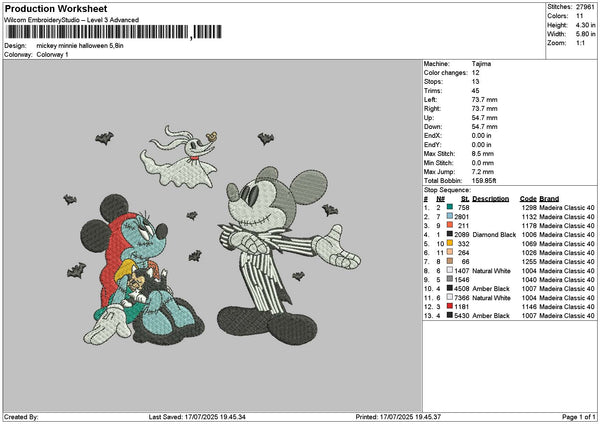The image size is (600, 424).
Task: Click "Wilcom EmbroideryStudio – Level 3 Advanced" text
Action: [72, 20]
